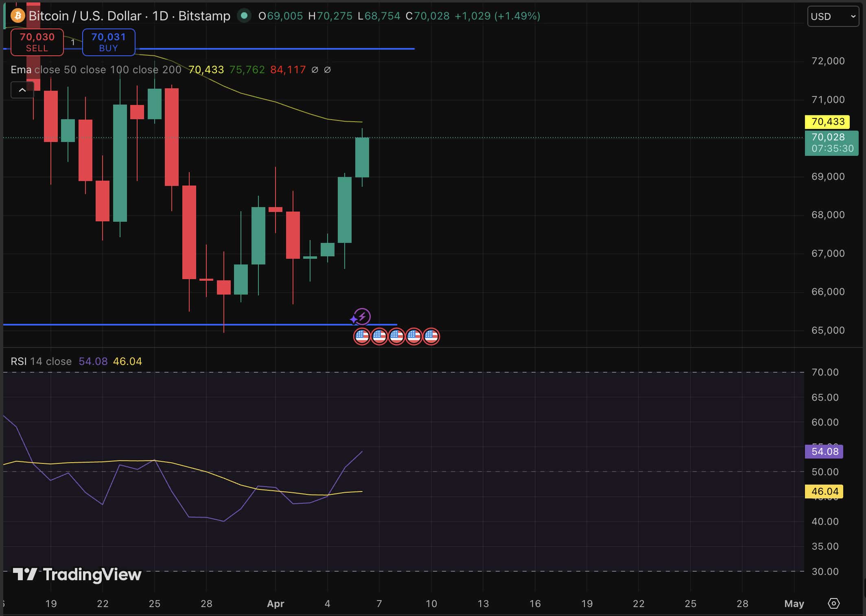Screen dimensions: 866x616
Task: Select the Ema indicator legend title
Action: point(21,70)
